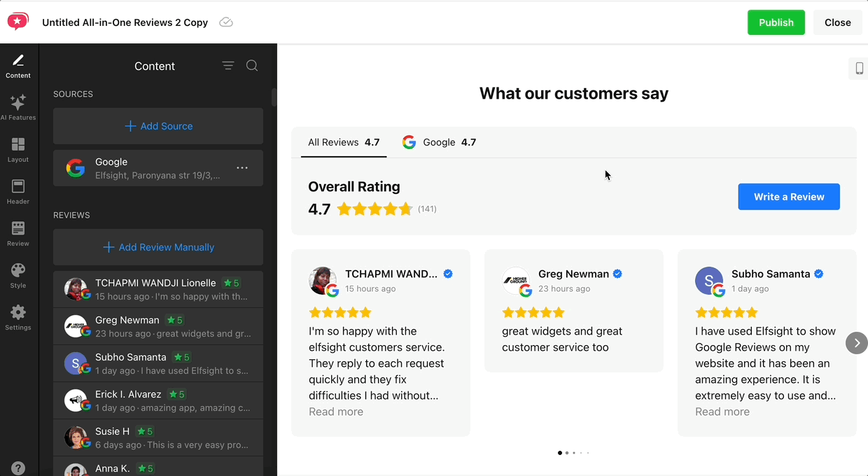Expand Read more on TCHAPMI review
This screenshot has height=476, width=868.
336,412
